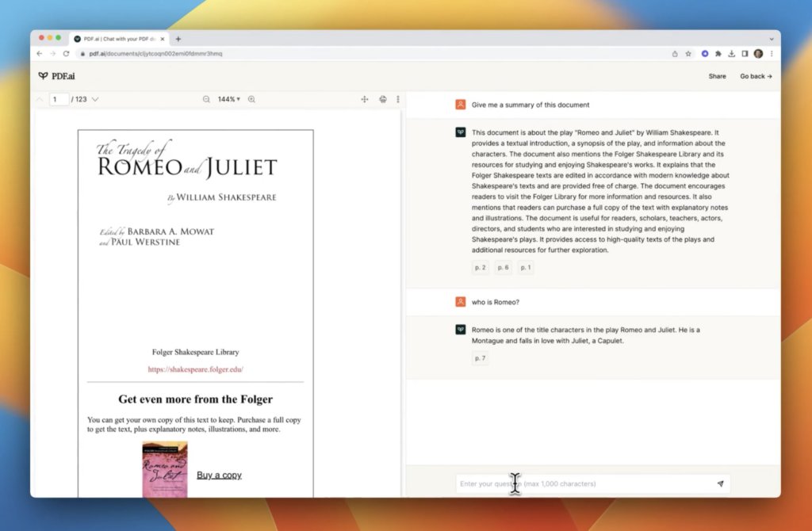Toggle the browser side panel icon
Image resolution: width=812 pixels, height=531 pixels.
tap(745, 53)
